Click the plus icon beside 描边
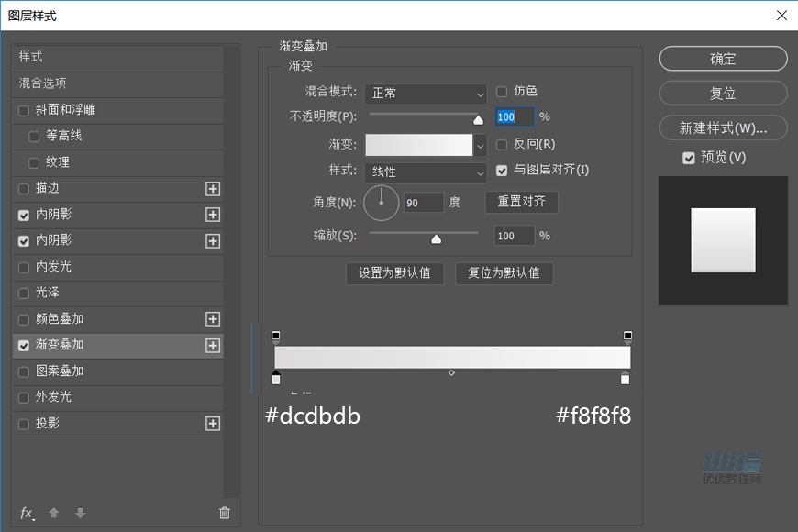 (213, 188)
